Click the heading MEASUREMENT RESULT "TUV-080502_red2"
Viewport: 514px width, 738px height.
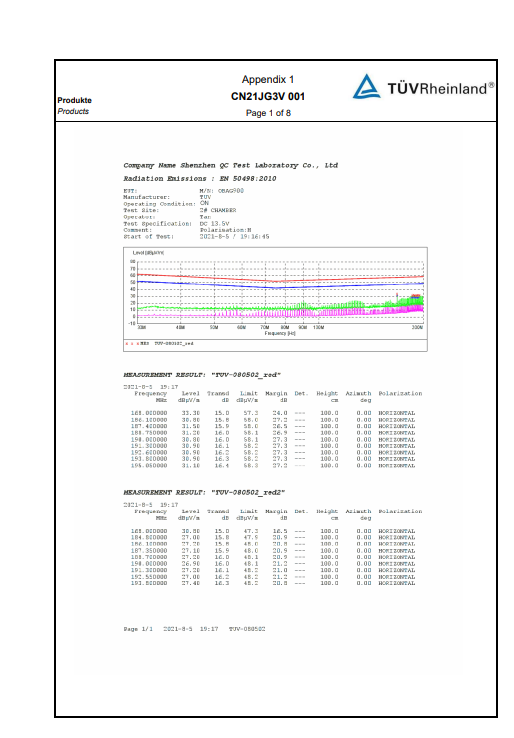point(204,492)
